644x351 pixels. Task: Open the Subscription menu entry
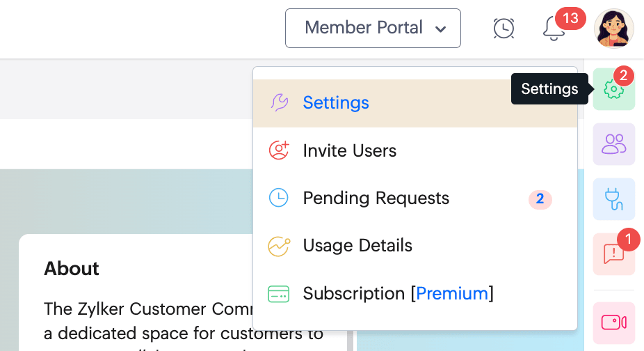click(355, 294)
